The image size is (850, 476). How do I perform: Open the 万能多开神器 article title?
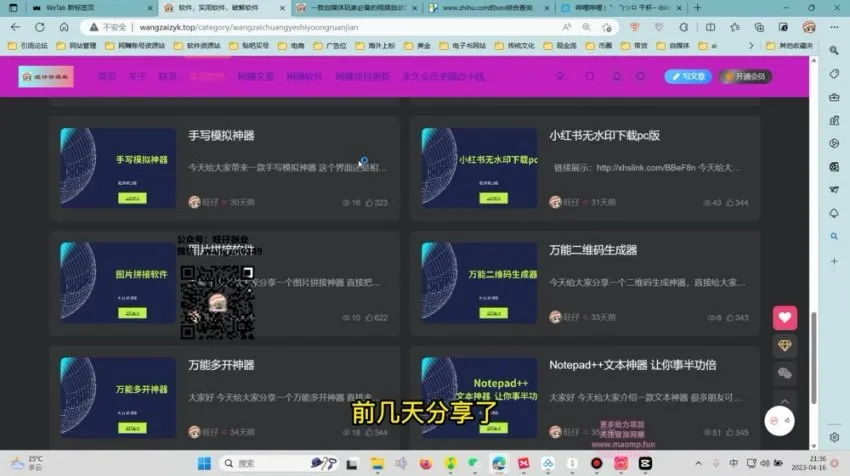tap(221, 365)
